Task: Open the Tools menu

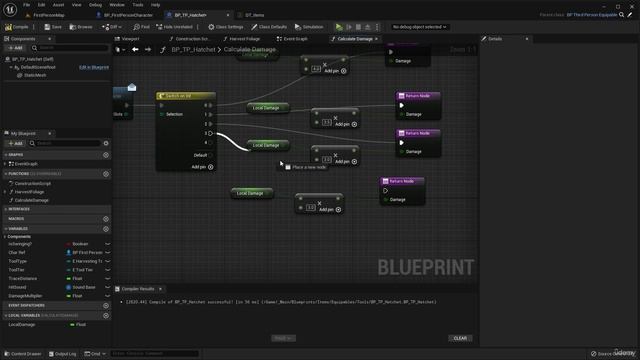Action: (x=138, y=5)
